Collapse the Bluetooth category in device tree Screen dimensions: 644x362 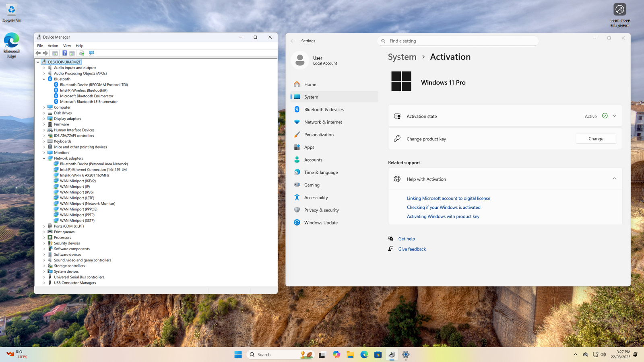pyautogui.click(x=44, y=79)
